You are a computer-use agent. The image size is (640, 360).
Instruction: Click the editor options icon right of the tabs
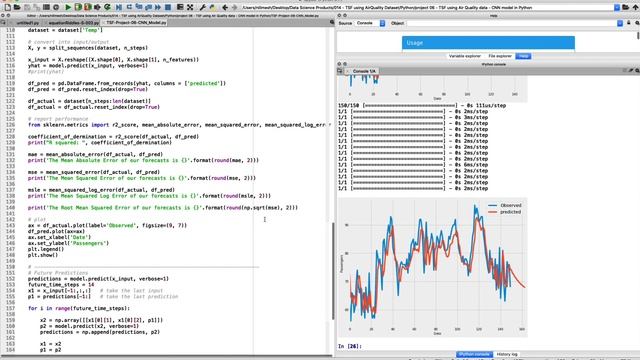pos(332,22)
